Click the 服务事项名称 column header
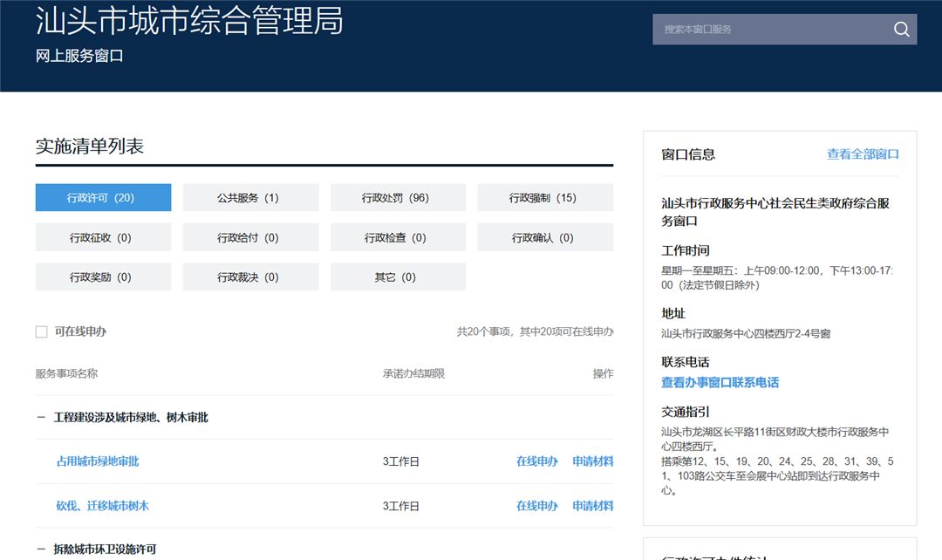This screenshot has height=560, width=942. (x=66, y=373)
